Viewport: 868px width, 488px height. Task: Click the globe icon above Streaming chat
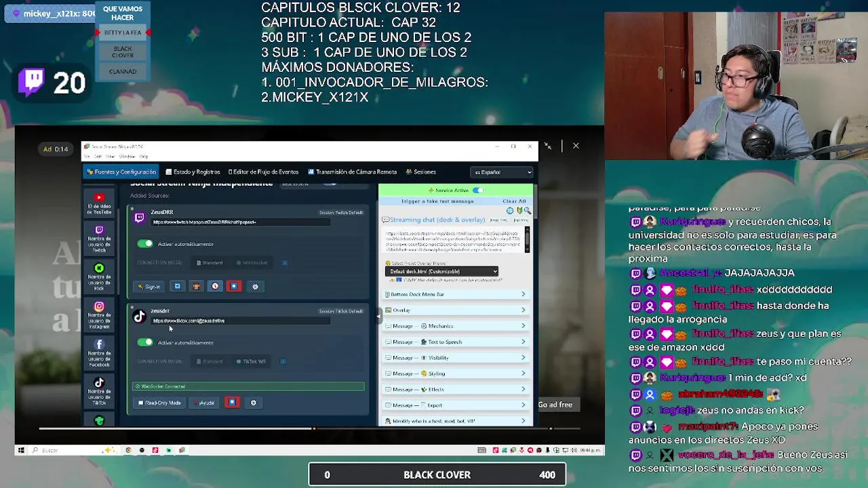pos(510,211)
